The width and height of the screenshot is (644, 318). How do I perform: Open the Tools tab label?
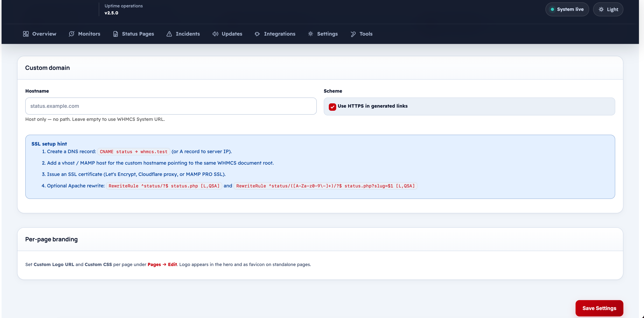pos(366,34)
